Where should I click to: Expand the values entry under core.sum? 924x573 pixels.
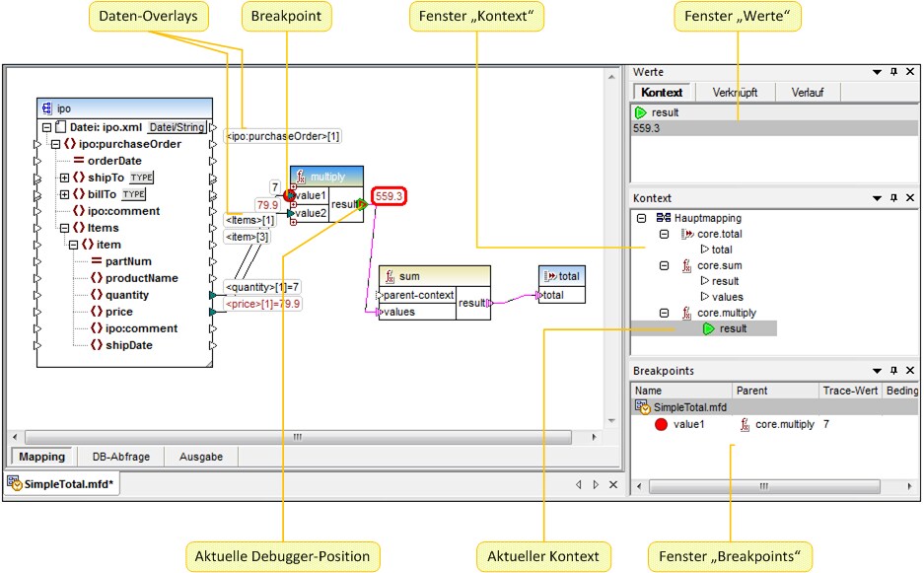(705, 297)
